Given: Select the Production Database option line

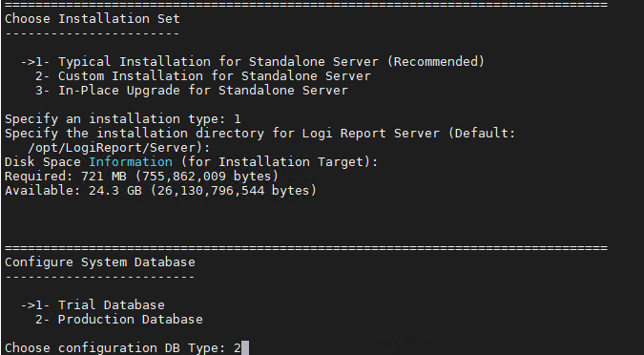Looking at the screenshot, I should point(119,320).
